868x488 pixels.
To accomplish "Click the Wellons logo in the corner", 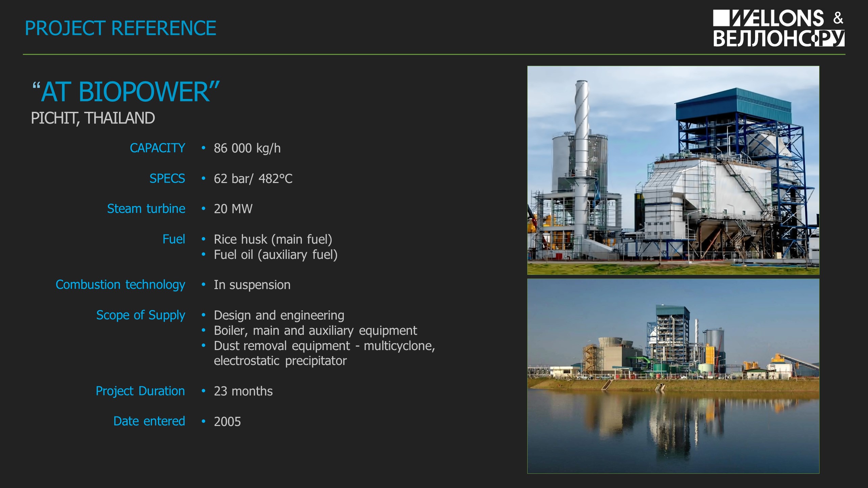I will pos(778,28).
